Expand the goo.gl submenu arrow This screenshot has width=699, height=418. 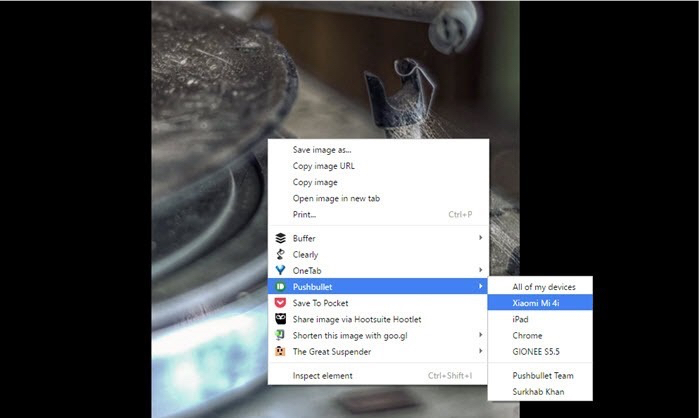pos(481,335)
